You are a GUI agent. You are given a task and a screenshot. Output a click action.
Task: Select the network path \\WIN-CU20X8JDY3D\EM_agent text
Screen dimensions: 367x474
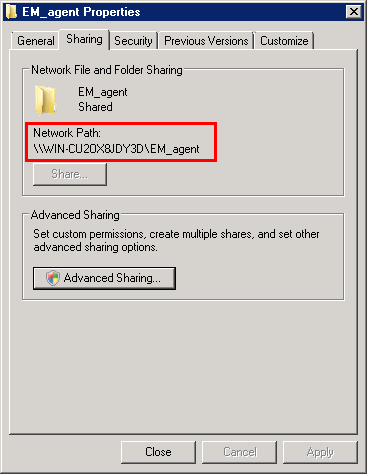117,149
